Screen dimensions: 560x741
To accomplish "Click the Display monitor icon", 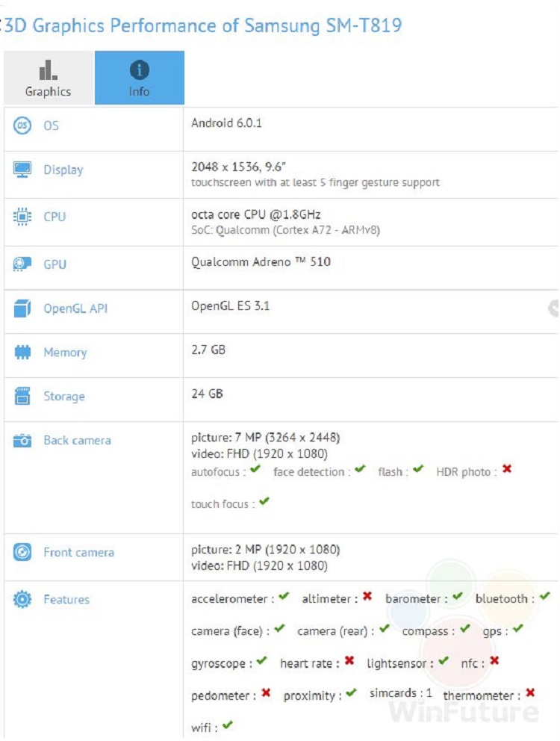I will coord(22,170).
